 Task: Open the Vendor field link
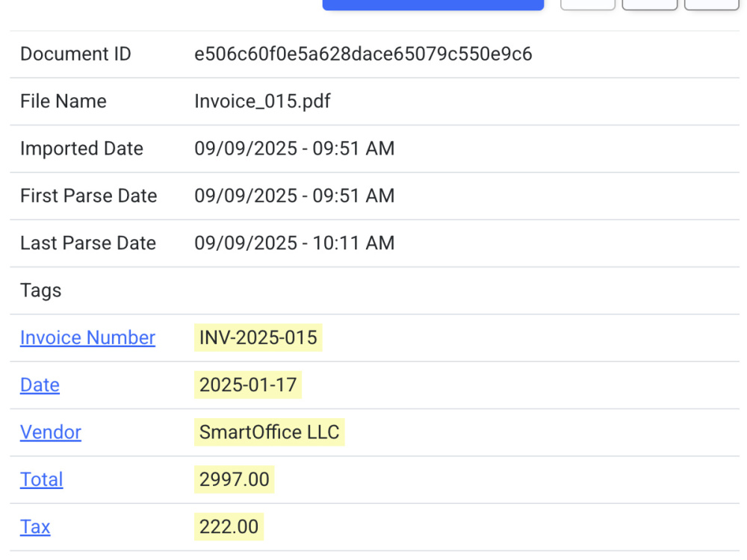(x=51, y=432)
